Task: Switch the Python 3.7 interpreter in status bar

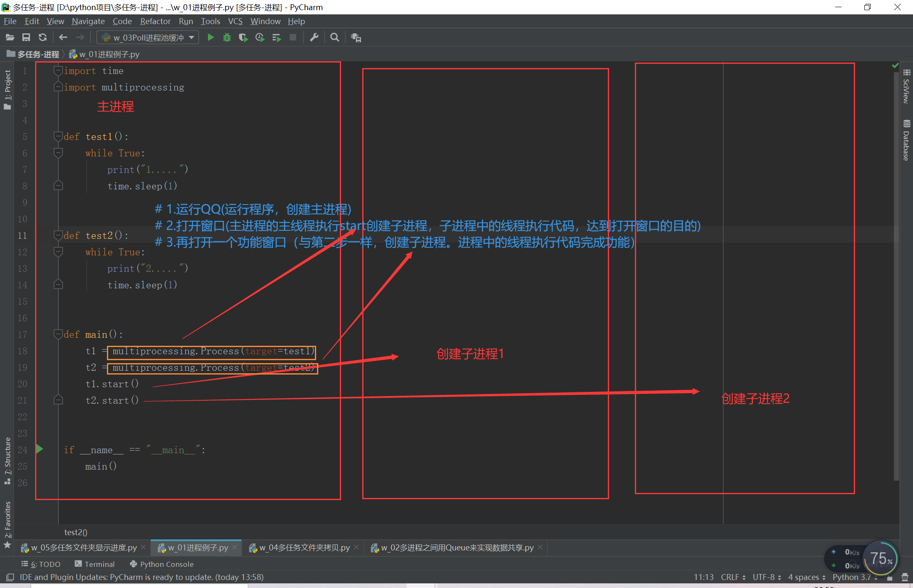Action: pos(855,577)
